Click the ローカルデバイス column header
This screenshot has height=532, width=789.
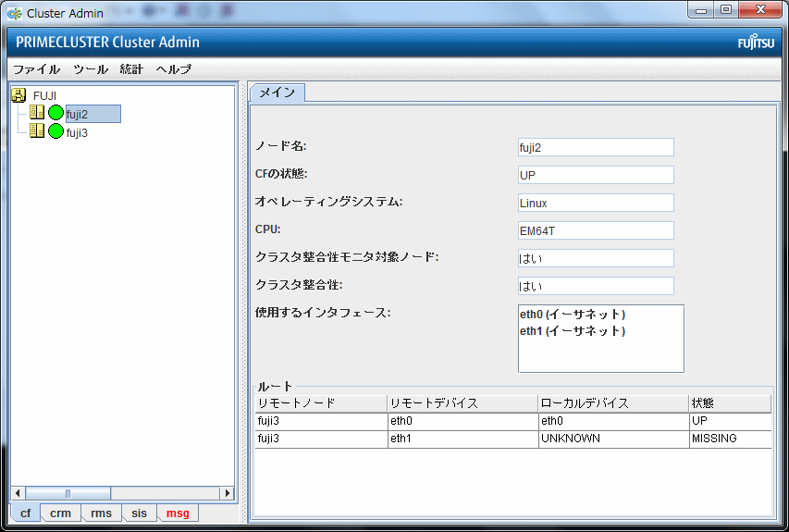click(x=613, y=403)
